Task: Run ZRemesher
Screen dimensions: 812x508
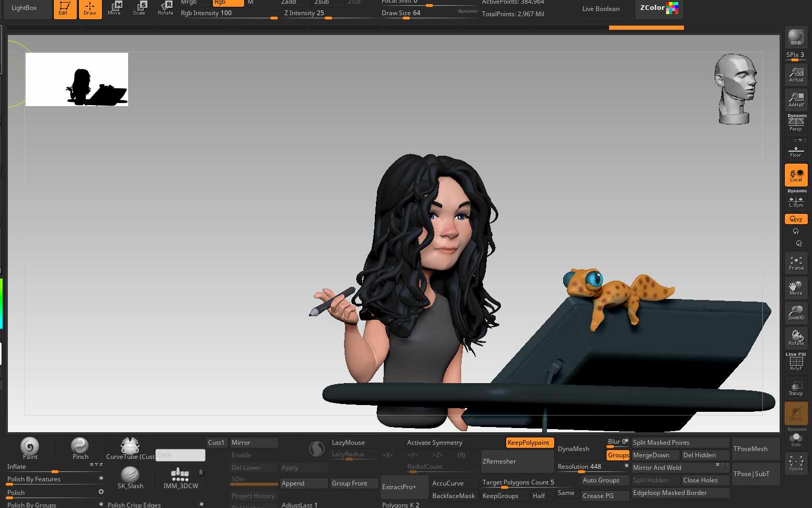Action: coord(517,461)
